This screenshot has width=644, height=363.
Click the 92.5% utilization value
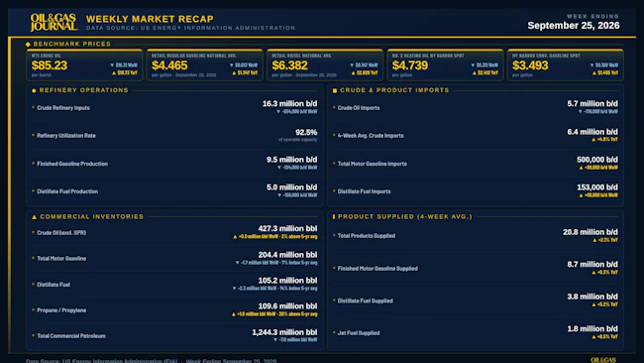[306, 132]
